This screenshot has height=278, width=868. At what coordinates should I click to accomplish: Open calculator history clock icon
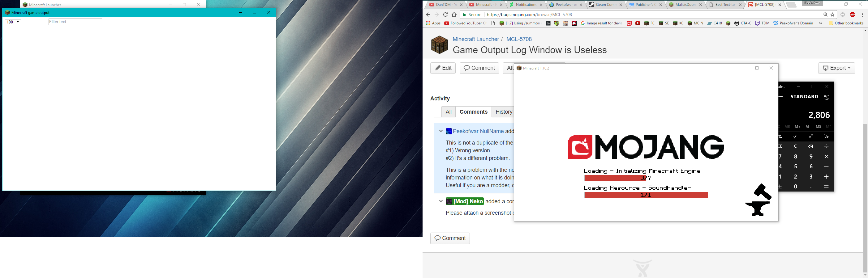[827, 97]
